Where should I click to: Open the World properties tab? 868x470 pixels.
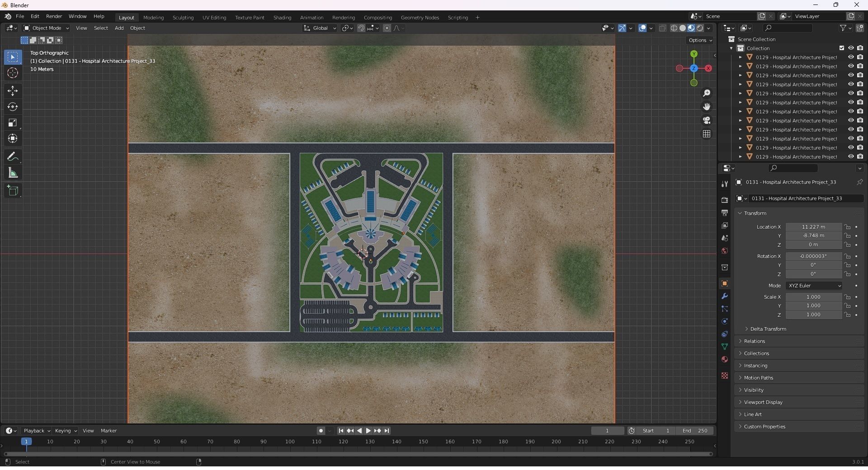[x=725, y=251]
